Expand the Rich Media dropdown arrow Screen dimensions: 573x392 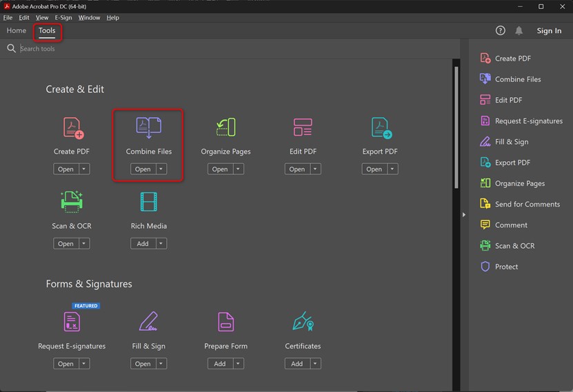[x=161, y=243]
